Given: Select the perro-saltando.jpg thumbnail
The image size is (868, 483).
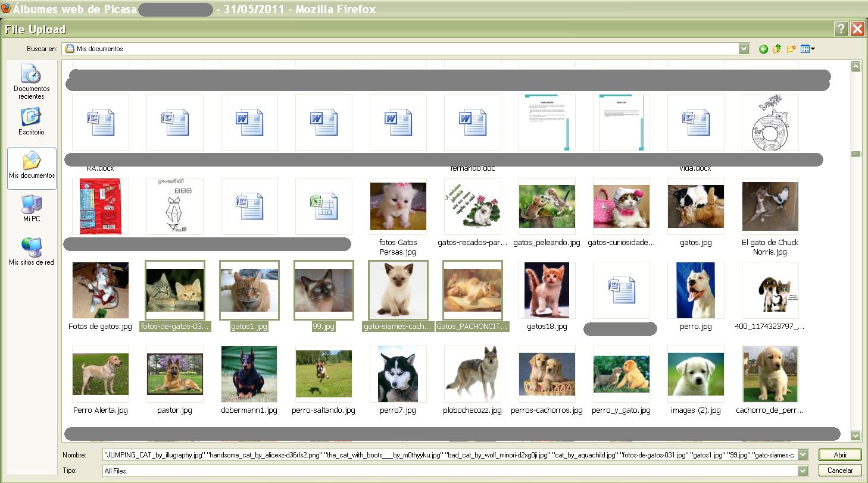Looking at the screenshot, I should pyautogui.click(x=324, y=374).
